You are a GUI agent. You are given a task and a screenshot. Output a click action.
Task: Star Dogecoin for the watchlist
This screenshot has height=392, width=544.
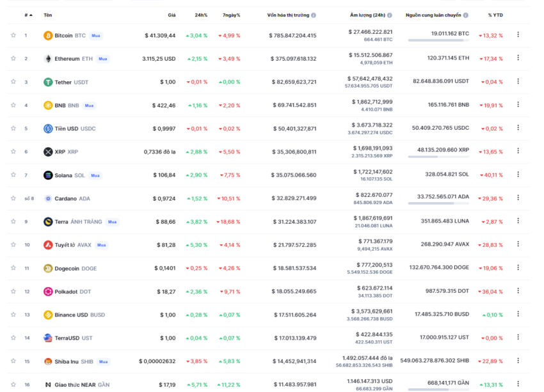[13, 268]
